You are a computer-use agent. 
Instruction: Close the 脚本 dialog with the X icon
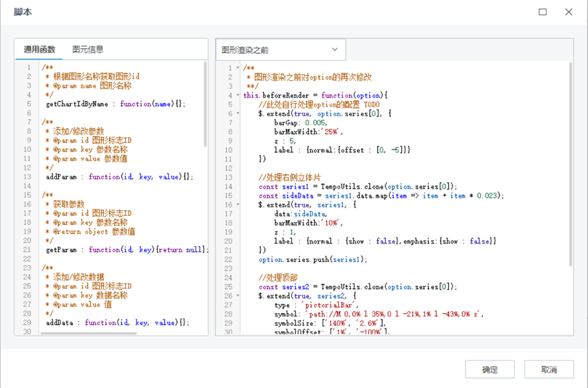pos(569,12)
